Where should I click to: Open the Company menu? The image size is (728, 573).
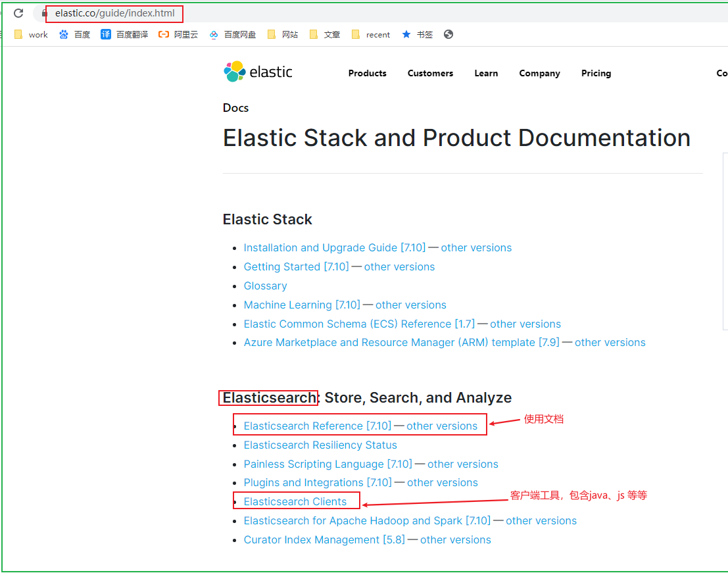(x=539, y=74)
